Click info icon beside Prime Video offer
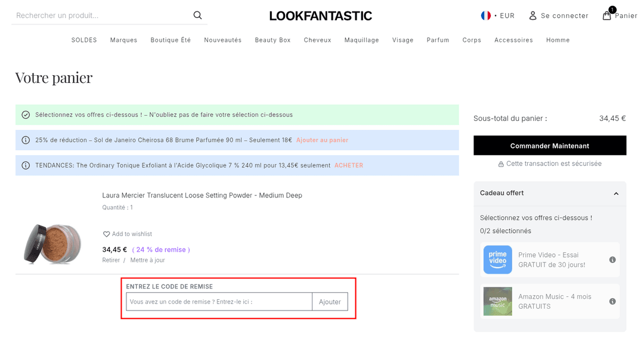The width and height of the screenshot is (644, 341). pyautogui.click(x=612, y=260)
